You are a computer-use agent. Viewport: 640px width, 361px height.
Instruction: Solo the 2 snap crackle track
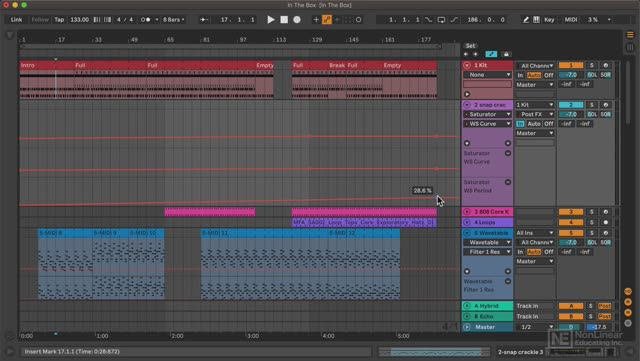591,105
